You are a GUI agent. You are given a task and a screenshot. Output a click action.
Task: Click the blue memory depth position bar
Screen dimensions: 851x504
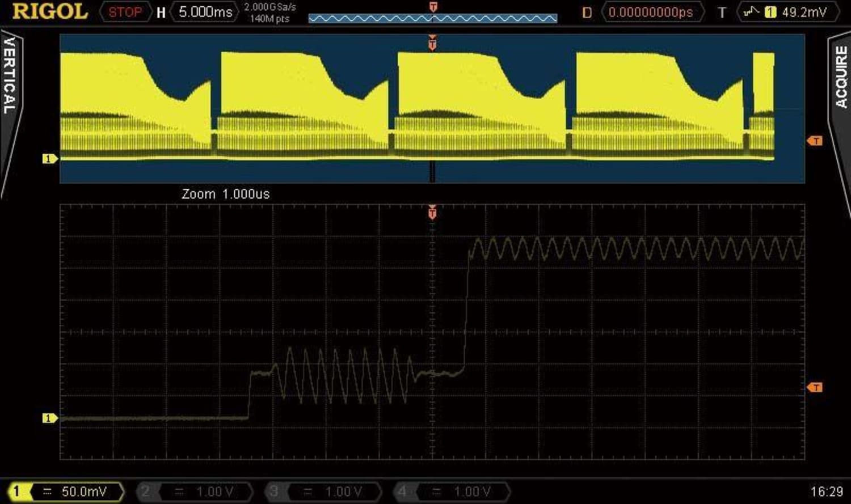tap(432, 17)
